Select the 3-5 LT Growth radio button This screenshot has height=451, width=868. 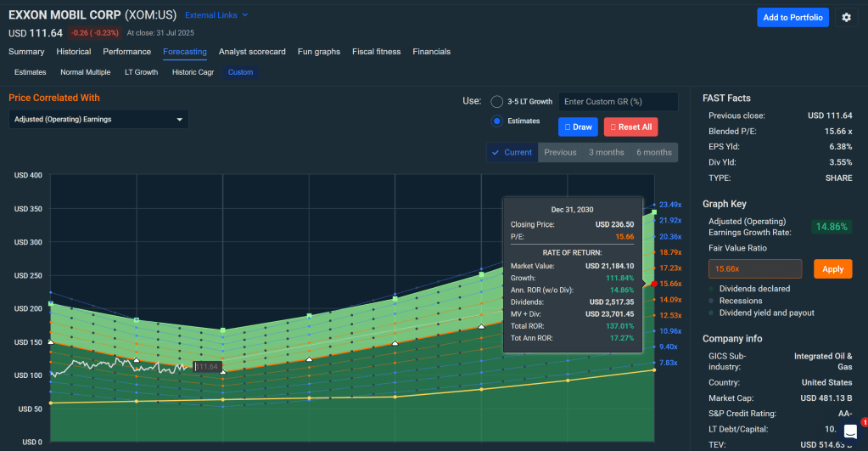(497, 102)
